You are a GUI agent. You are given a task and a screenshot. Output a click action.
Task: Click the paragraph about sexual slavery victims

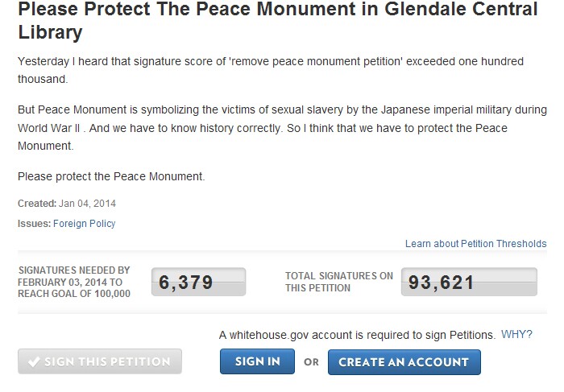click(x=282, y=127)
